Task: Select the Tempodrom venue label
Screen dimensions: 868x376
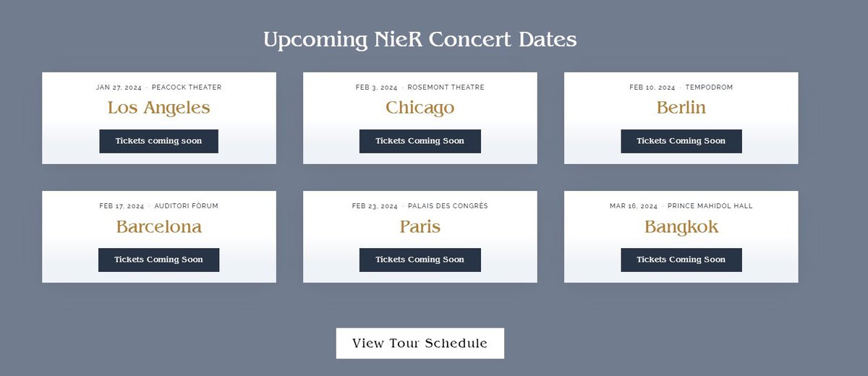Action: pos(709,87)
